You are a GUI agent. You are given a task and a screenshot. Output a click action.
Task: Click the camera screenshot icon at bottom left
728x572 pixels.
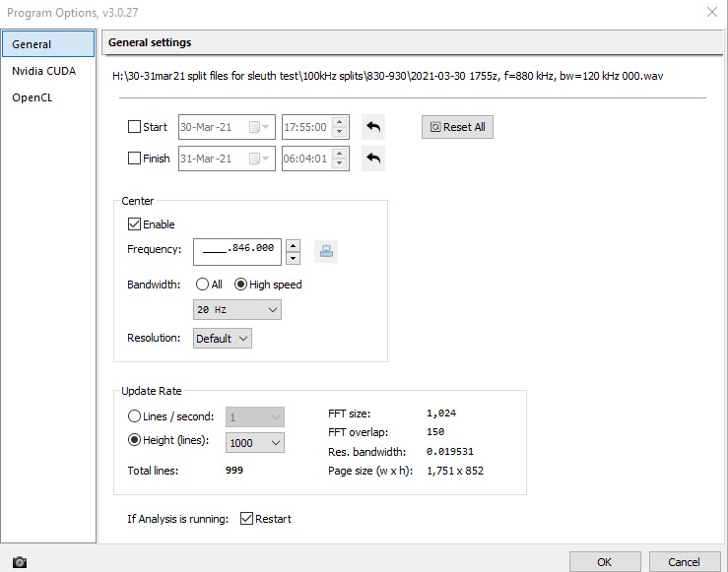[x=19, y=562]
